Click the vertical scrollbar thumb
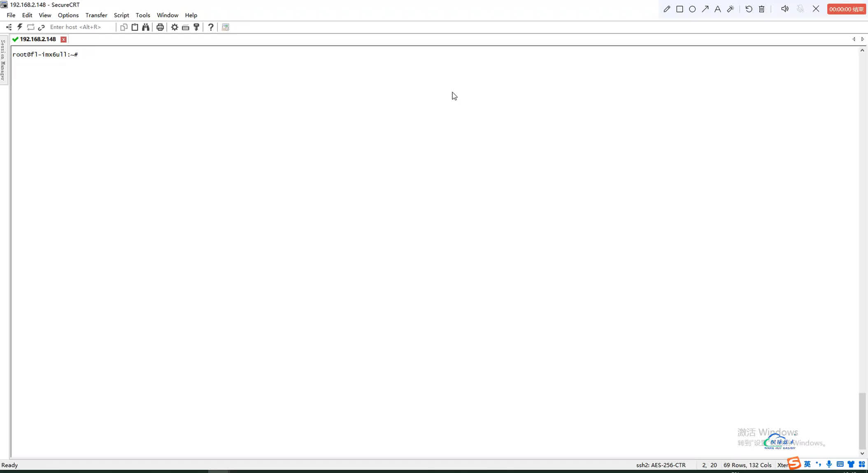Viewport: 868px width, 473px height. 862,421
